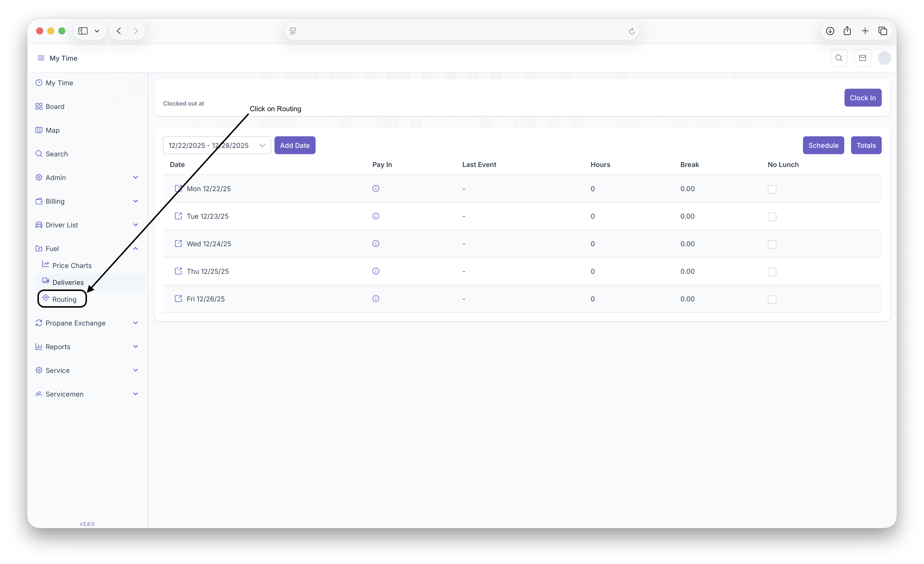Click the Safari downloads icon
The image size is (924, 564).
point(830,31)
